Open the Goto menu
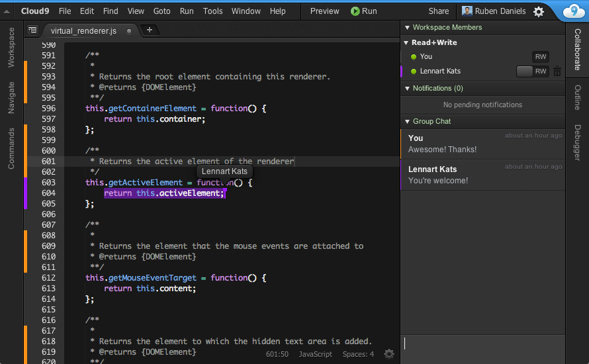Screen dimensions: 589x364 point(161,11)
